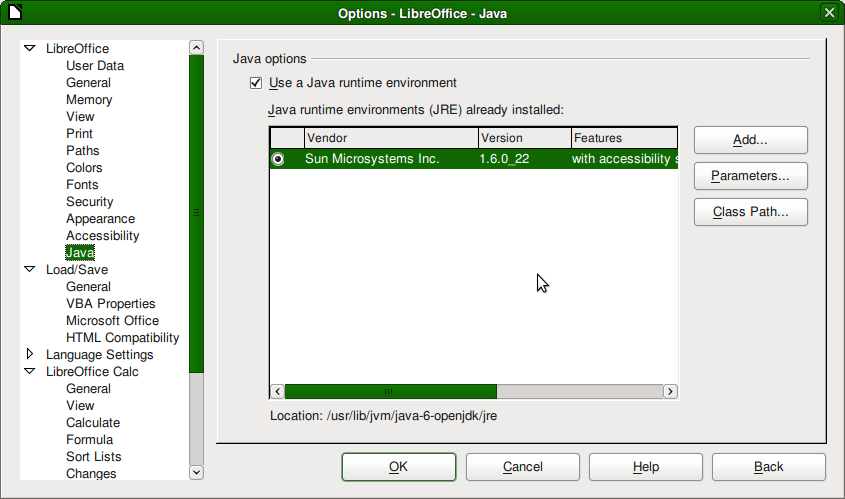The height and width of the screenshot is (499, 845).
Task: Select the LibreOffice Calc label
Action: [x=92, y=371]
